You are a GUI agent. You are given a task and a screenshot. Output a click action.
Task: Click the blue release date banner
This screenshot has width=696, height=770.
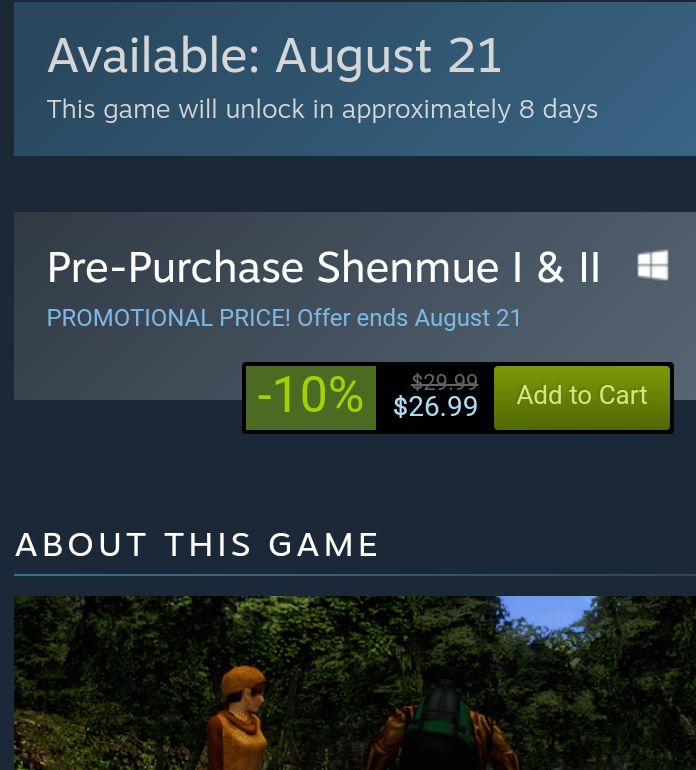click(x=355, y=79)
